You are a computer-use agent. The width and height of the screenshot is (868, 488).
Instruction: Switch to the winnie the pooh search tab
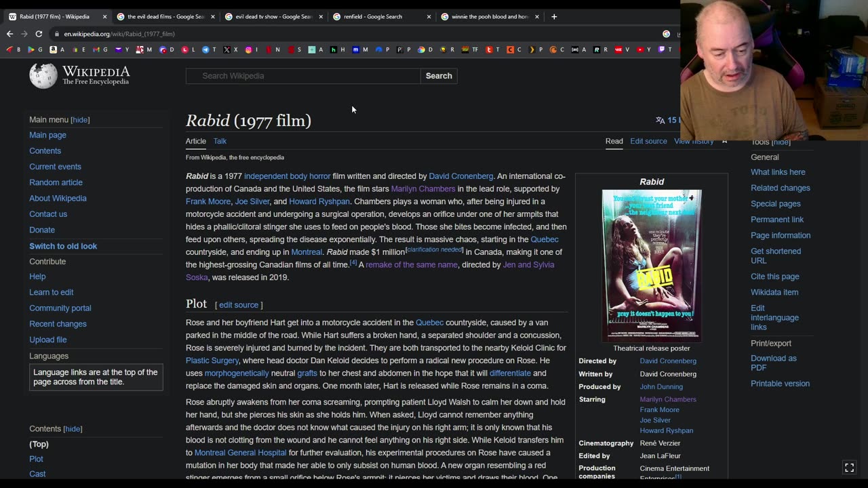tap(490, 16)
